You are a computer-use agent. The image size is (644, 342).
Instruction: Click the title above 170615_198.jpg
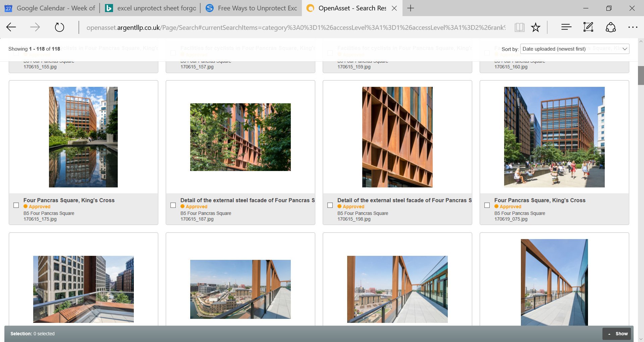pyautogui.click(x=405, y=200)
